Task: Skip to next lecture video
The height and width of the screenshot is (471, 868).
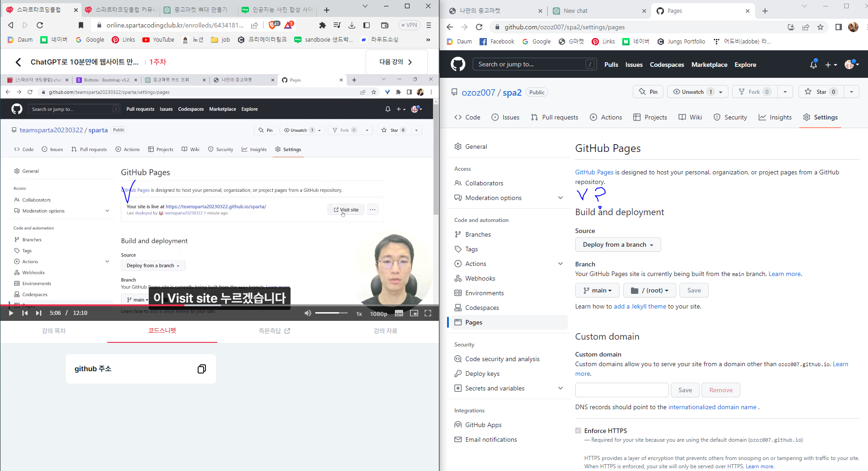Action: point(39,313)
